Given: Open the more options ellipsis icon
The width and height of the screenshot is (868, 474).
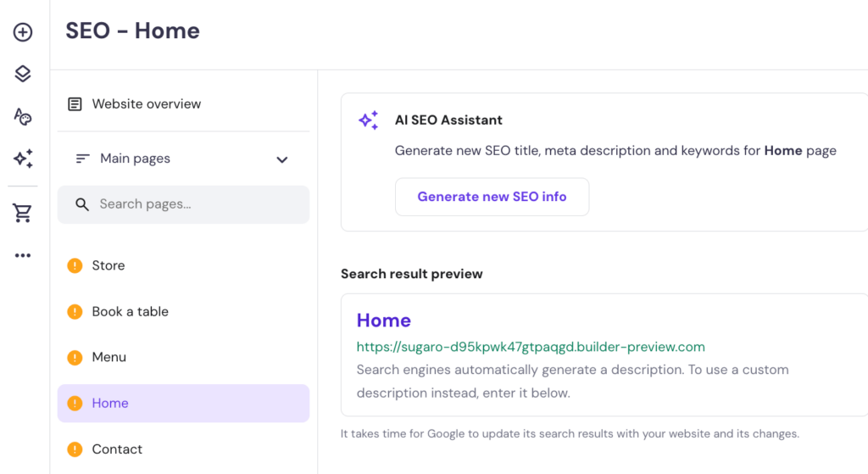Looking at the screenshot, I should (23, 255).
